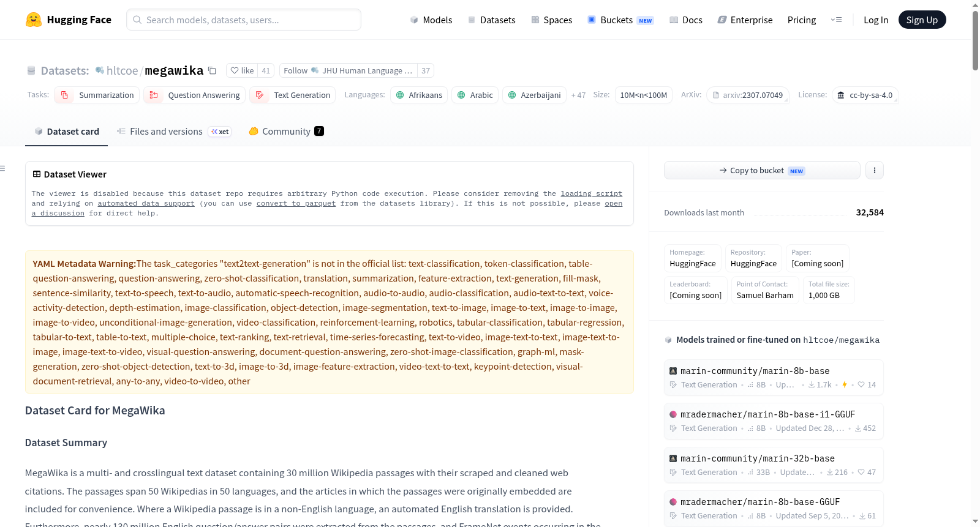Image resolution: width=980 pixels, height=527 pixels.
Task: Open the three-dot more options menu
Action: 875,170
